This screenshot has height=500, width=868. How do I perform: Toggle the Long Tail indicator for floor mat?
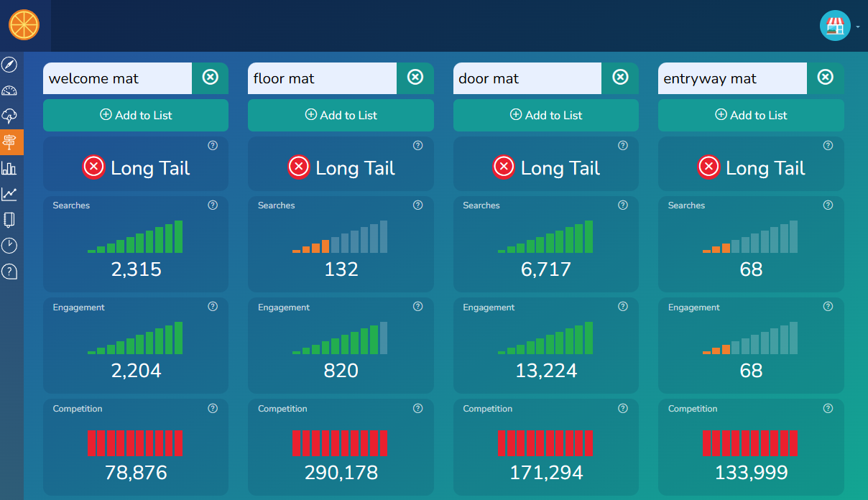tap(299, 167)
